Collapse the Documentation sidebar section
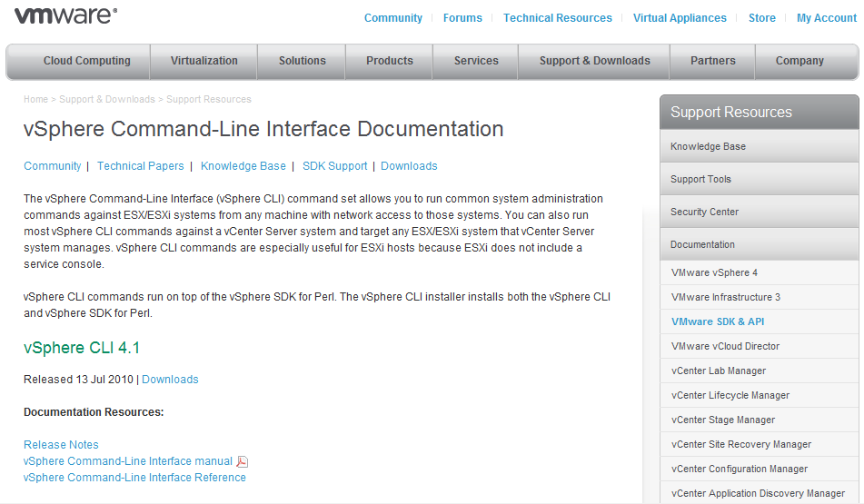This screenshot has height=504, width=864. coord(703,244)
